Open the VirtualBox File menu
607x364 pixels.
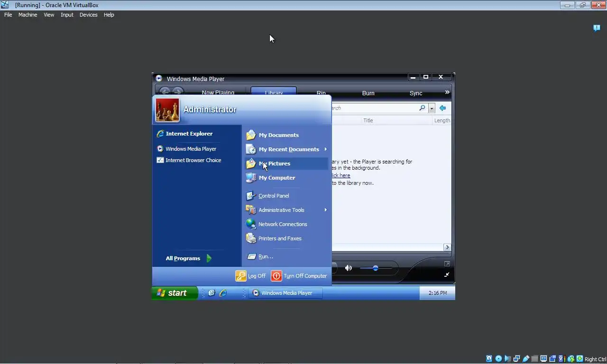[8, 15]
